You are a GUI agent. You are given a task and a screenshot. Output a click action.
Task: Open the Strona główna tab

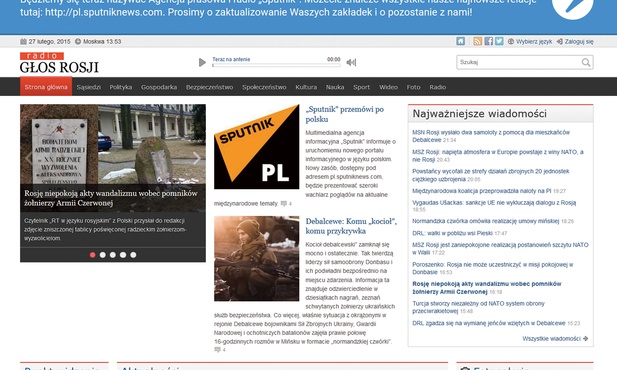[x=46, y=87]
